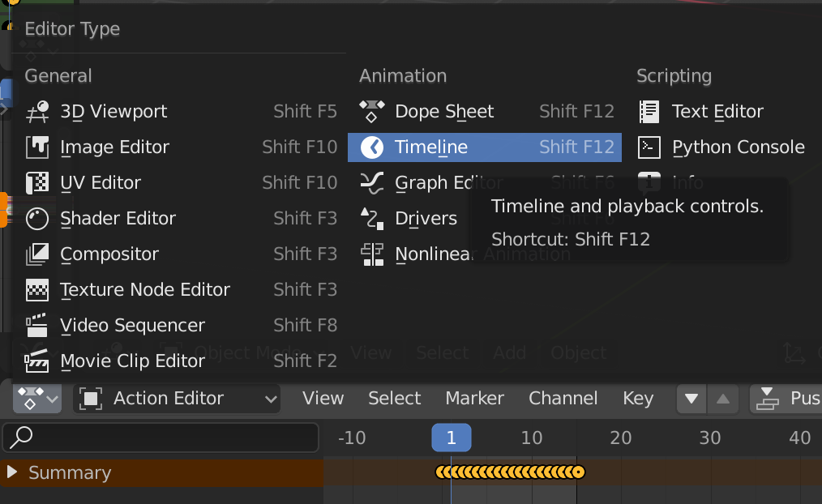Open the 3D Viewport editor
The width and height of the screenshot is (822, 504).
(x=113, y=111)
